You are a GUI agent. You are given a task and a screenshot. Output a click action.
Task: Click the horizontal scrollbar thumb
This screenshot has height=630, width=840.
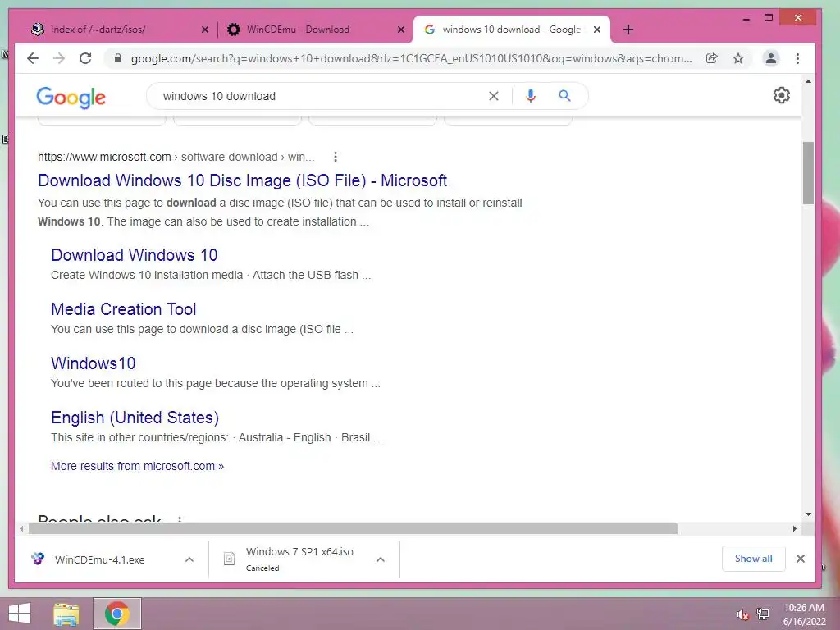(353, 529)
